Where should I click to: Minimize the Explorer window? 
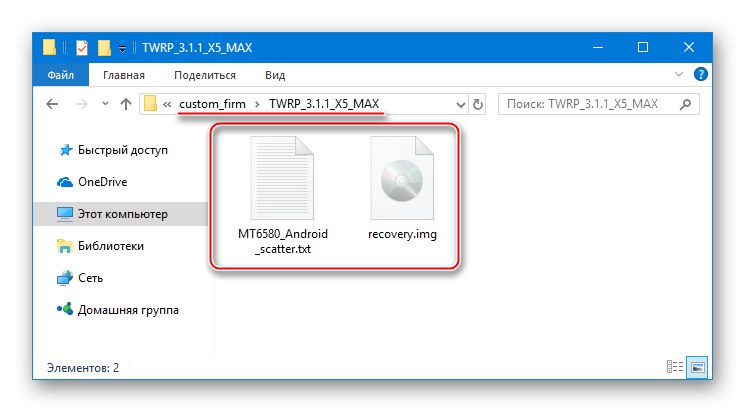pyautogui.click(x=598, y=48)
